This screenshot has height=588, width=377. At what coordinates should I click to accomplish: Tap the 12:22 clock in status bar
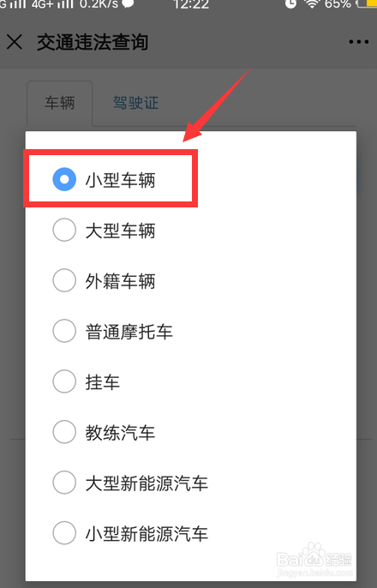click(x=191, y=3)
